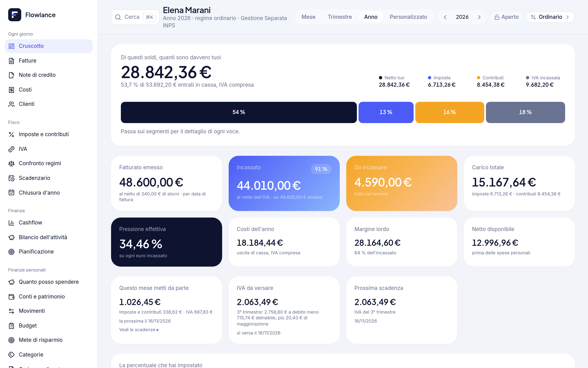588x368 pixels.
Task: Click the Scadenzario calendar-clock icon
Action: [x=11, y=178]
